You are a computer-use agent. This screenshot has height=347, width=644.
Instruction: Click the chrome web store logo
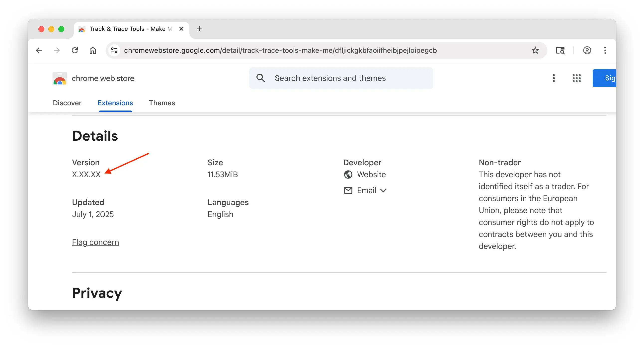60,78
